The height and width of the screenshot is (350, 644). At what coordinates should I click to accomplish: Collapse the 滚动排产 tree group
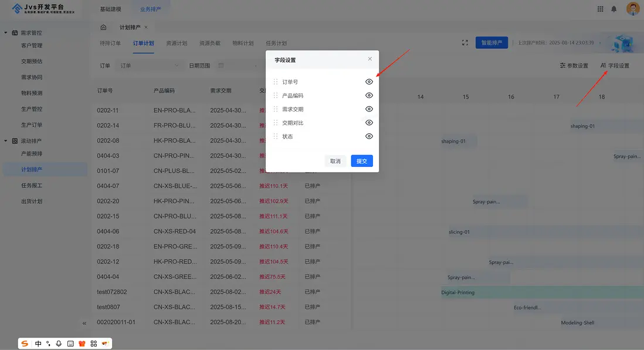(6, 141)
